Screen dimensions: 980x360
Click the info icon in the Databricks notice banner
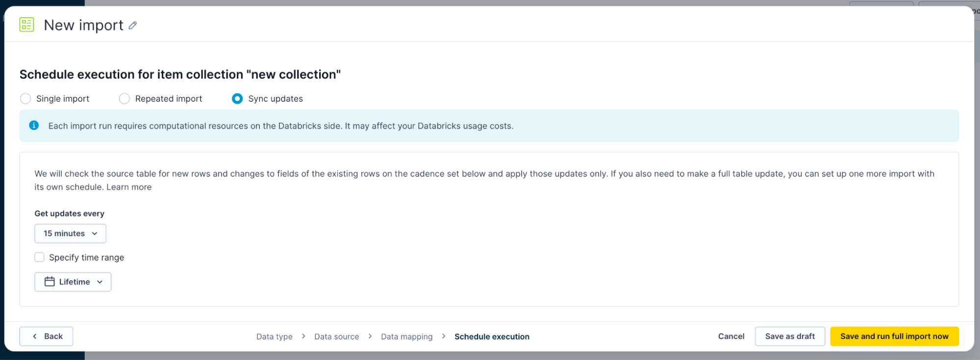[34, 125]
